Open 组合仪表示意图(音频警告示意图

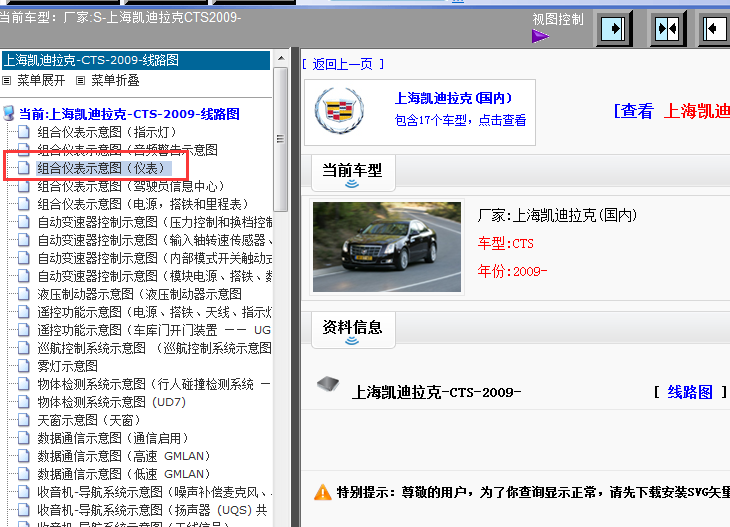(128, 150)
